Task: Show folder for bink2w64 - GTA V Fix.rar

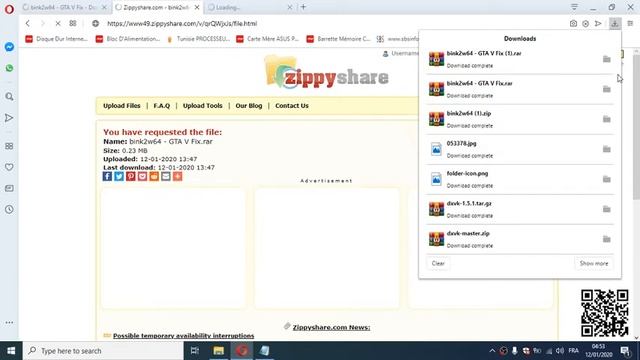Action: [x=607, y=89]
